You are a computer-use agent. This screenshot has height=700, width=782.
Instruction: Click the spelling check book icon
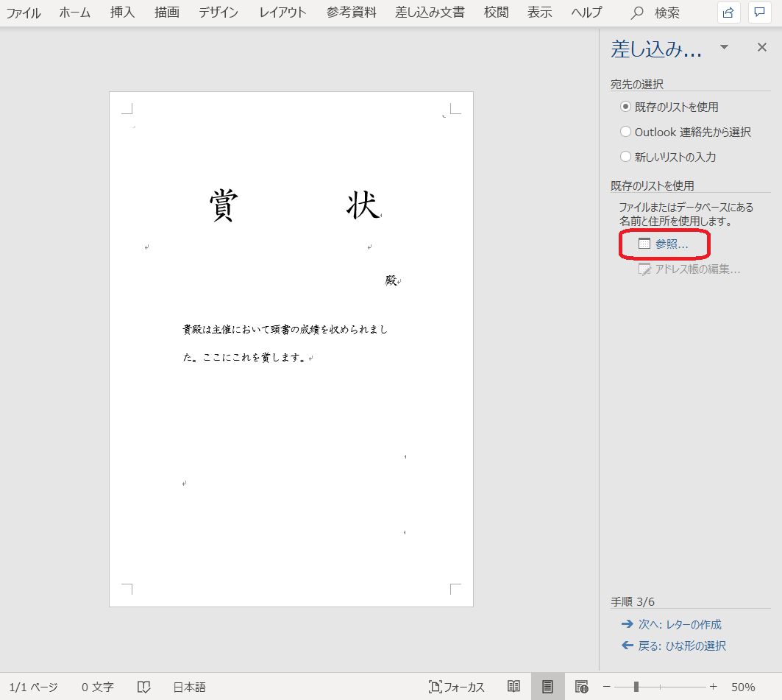tap(143, 687)
